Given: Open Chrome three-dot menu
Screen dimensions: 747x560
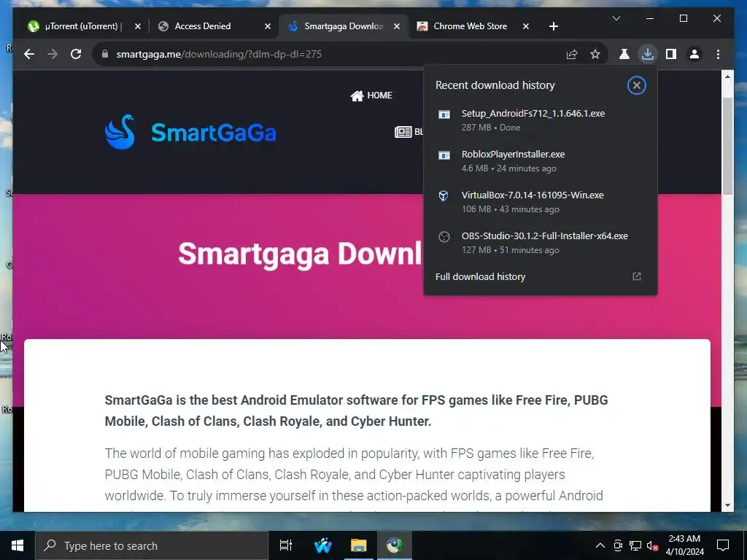Looking at the screenshot, I should tap(718, 54).
